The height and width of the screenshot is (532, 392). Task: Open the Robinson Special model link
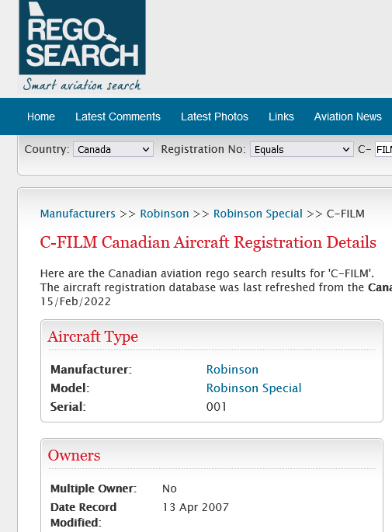point(254,388)
